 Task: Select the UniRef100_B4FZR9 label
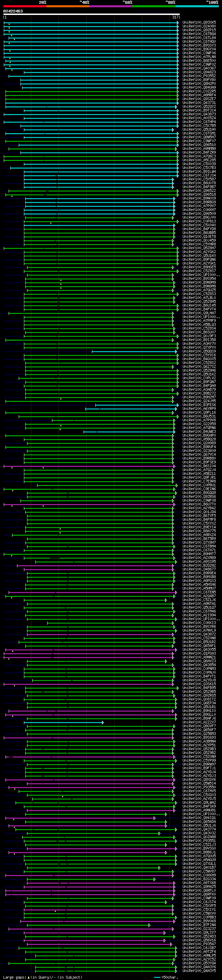coord(199,153)
